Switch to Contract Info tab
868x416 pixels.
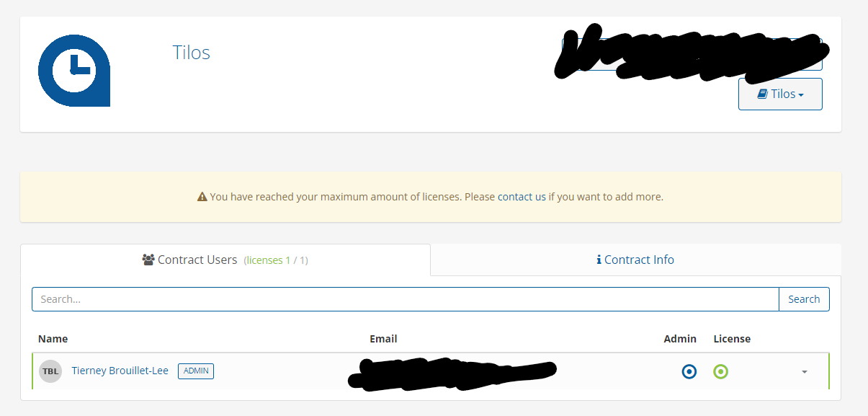point(635,260)
